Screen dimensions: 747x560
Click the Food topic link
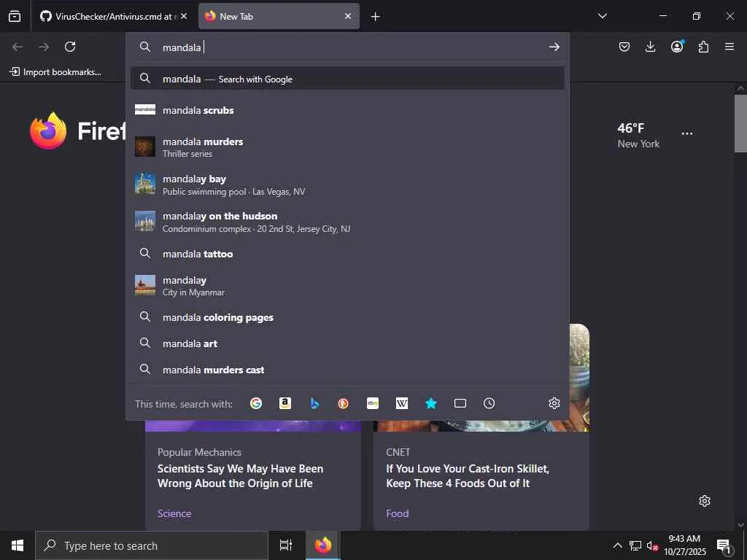tap(398, 513)
